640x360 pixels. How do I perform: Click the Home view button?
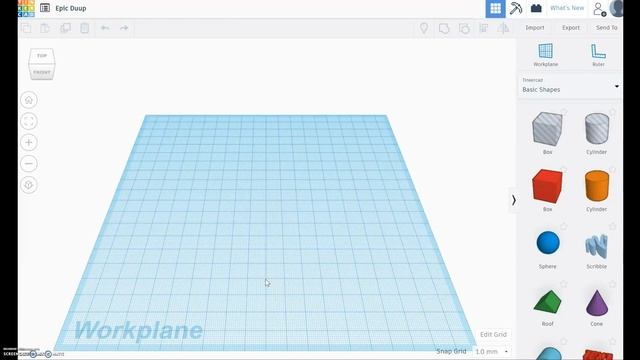pos(29,100)
